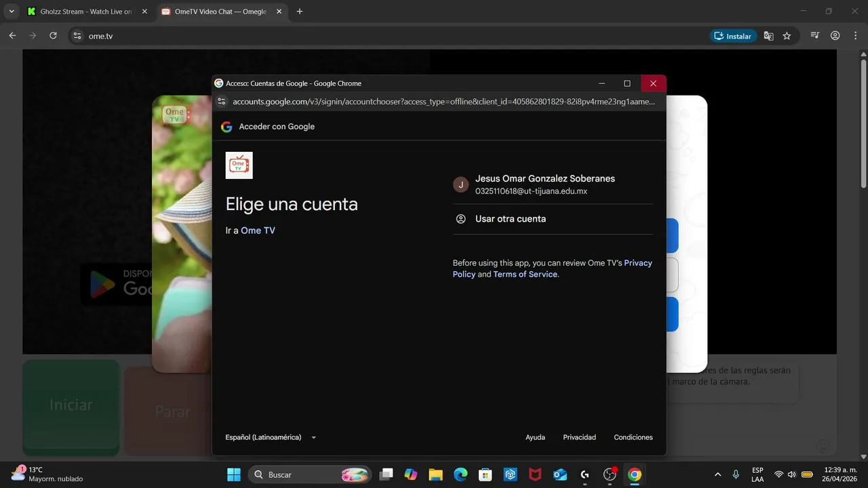Viewport: 868px width, 488px height.
Task: Click the Google logo beside Acceder con Google
Action: click(x=226, y=127)
